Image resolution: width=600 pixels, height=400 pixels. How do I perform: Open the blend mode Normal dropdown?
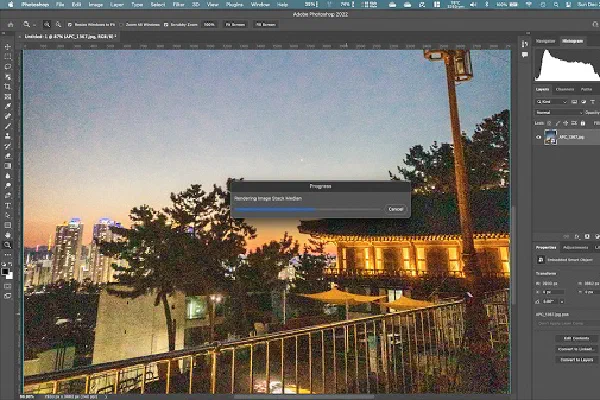[552, 111]
